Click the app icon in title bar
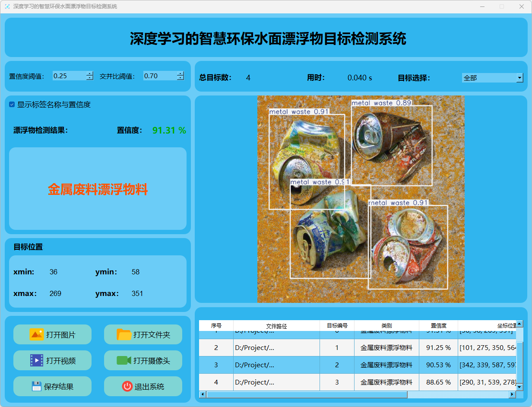This screenshot has height=407, width=532. pos(7,6)
